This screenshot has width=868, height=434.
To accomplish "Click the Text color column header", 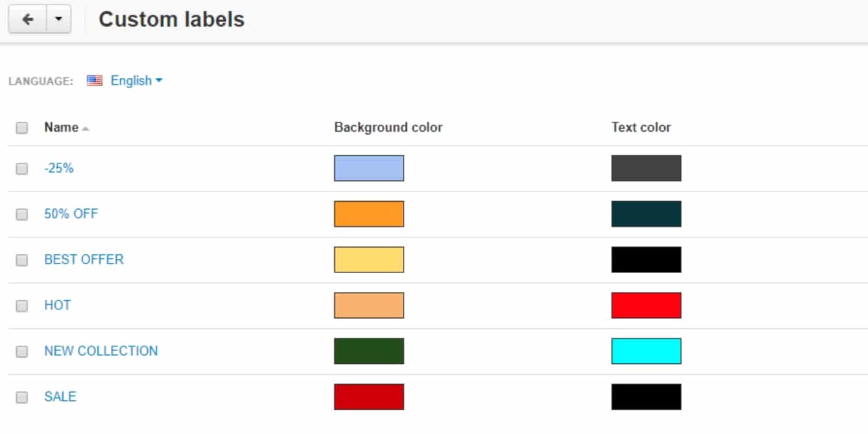I will 641,127.
